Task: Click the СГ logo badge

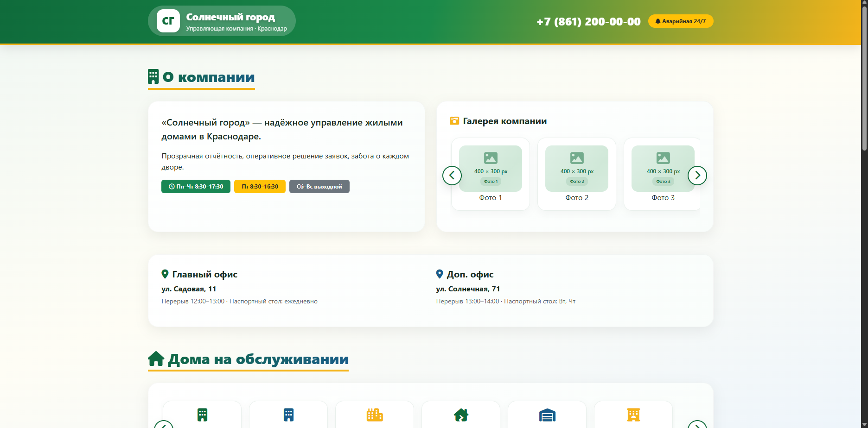Action: [x=168, y=21]
